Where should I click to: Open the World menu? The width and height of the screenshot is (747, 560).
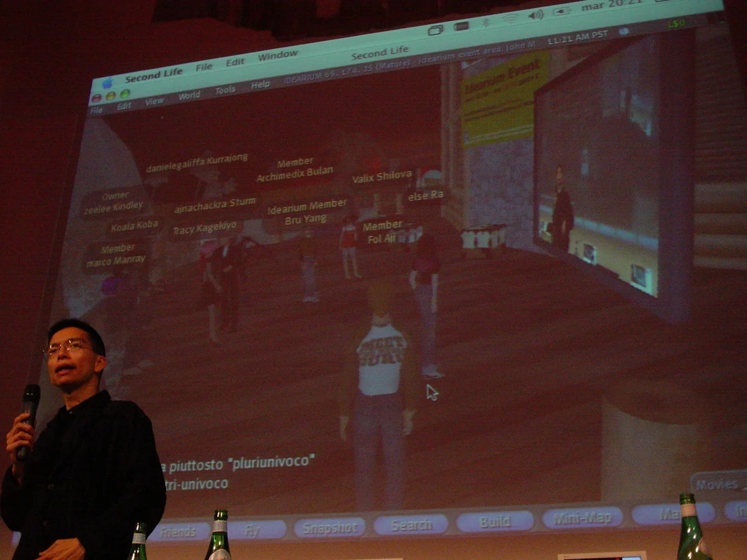coord(189,95)
